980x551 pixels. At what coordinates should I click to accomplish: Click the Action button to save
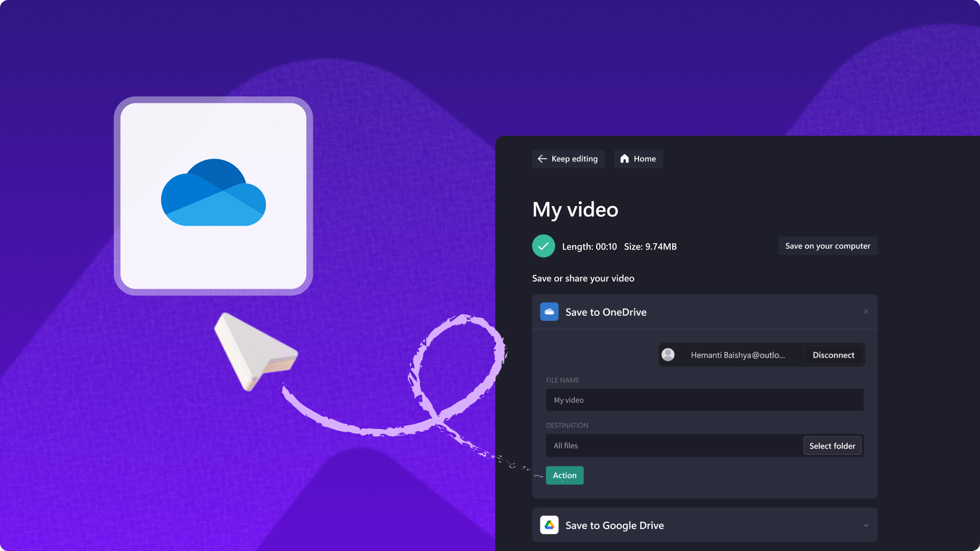[x=564, y=475]
